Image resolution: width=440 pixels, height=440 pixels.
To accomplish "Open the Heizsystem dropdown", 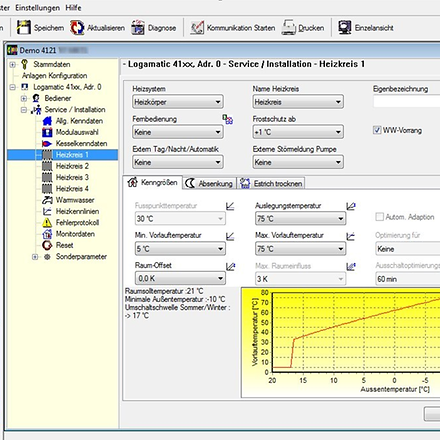I will [178, 102].
